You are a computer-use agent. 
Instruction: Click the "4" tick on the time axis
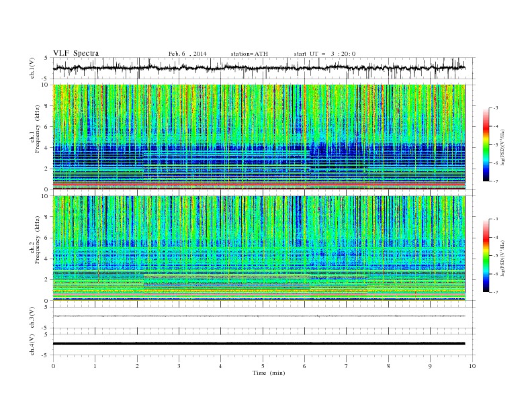(220, 366)
